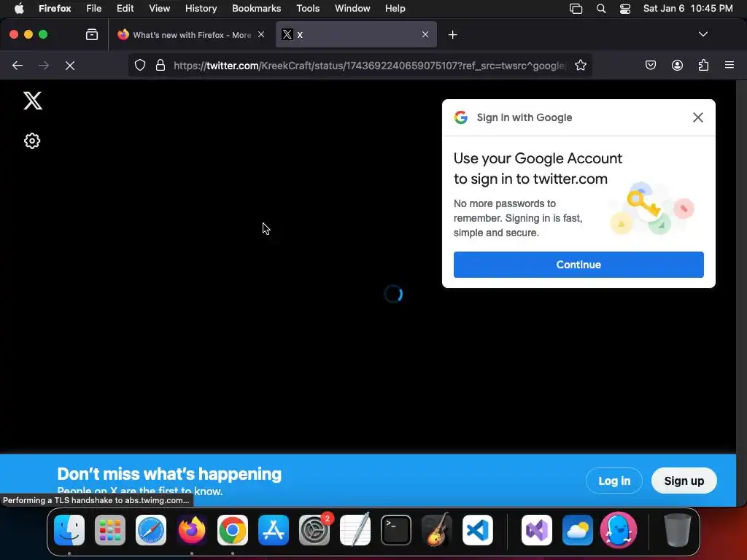Viewport: 747px width, 560px height.
Task: Open the Firefox account icon
Action: click(x=677, y=65)
